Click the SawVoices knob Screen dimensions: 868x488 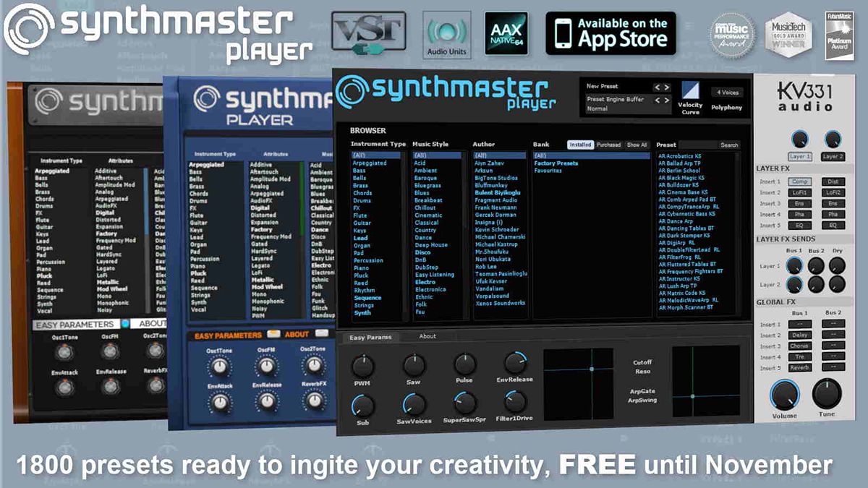[413, 405]
